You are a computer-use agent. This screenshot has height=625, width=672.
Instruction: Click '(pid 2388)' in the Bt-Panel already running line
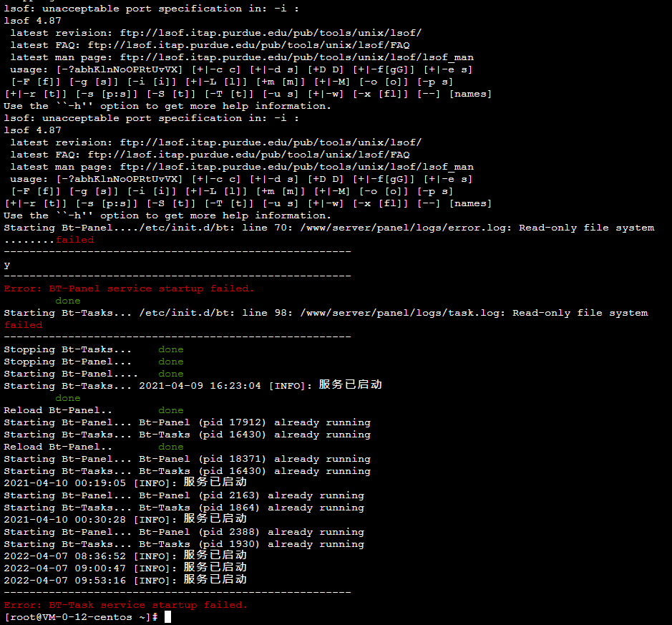[229, 531]
